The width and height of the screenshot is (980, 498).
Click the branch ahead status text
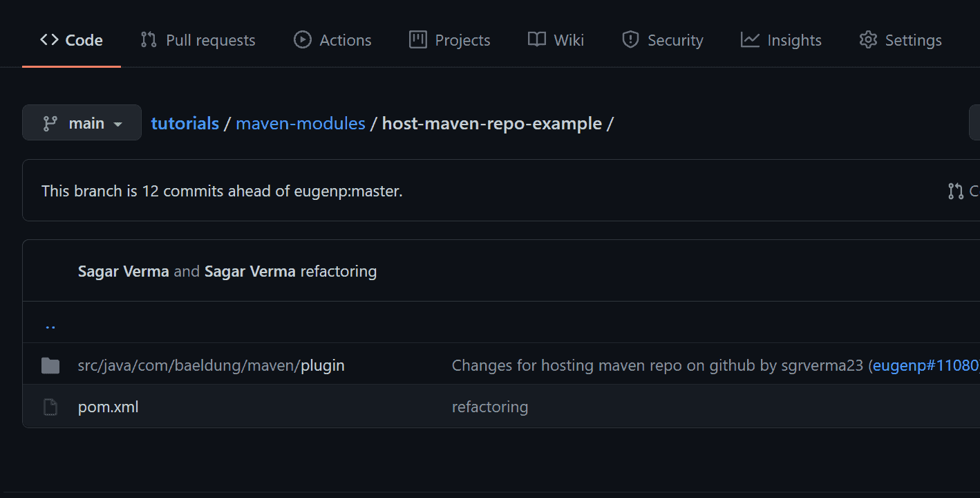click(x=222, y=191)
